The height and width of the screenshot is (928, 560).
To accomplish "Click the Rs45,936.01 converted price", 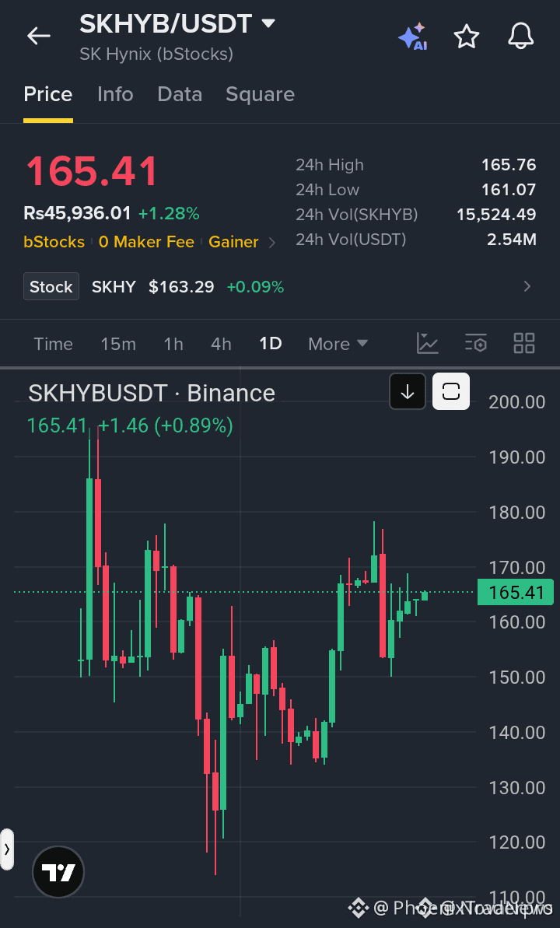I will click(78, 213).
